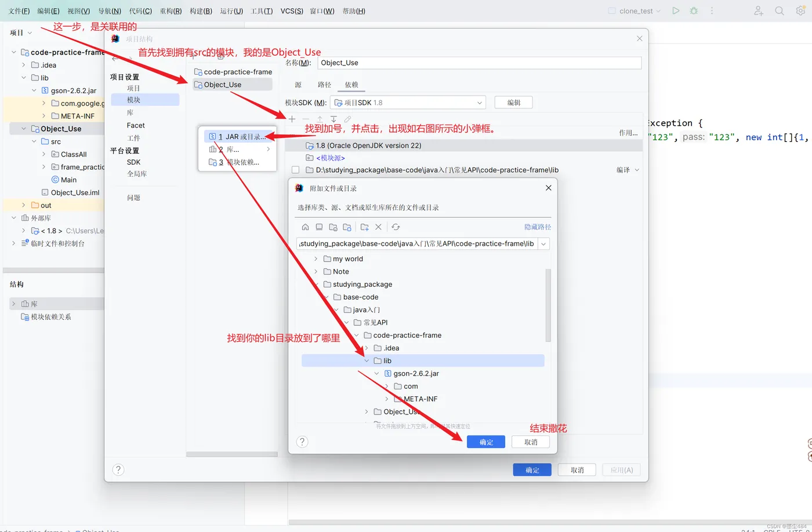Toggle the export checkbox for the lib dependency row
This screenshot has width=812, height=532.
pos(296,170)
